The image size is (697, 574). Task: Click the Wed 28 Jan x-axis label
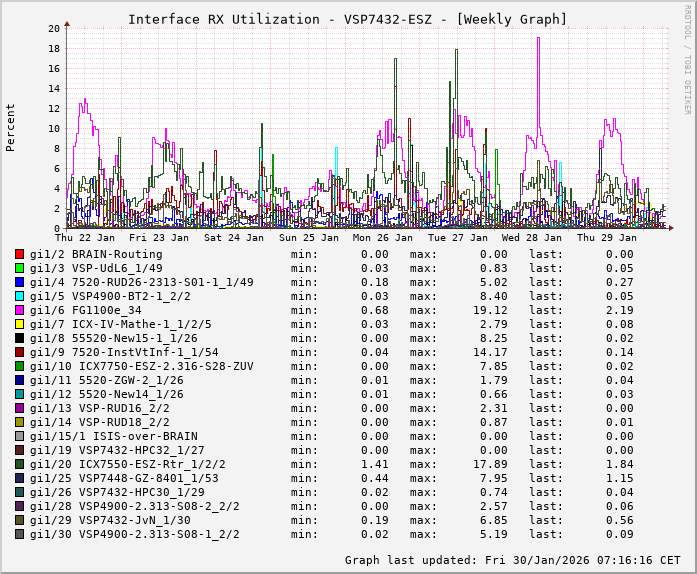532,238
